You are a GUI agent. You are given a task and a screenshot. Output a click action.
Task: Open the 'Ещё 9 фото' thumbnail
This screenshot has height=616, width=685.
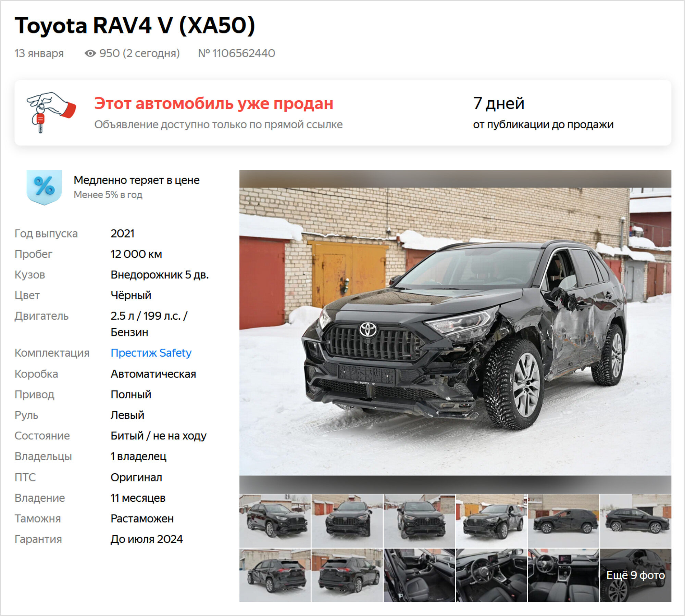point(635,575)
